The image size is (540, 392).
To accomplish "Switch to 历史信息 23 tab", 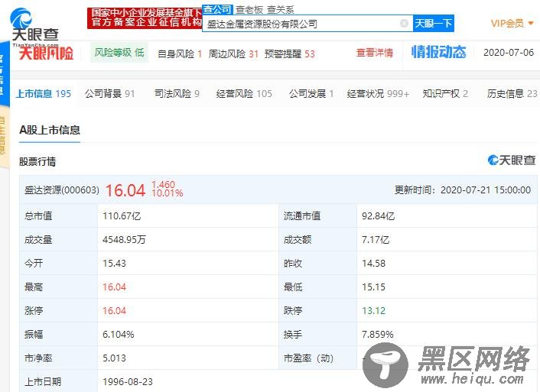I will pyautogui.click(x=512, y=94).
